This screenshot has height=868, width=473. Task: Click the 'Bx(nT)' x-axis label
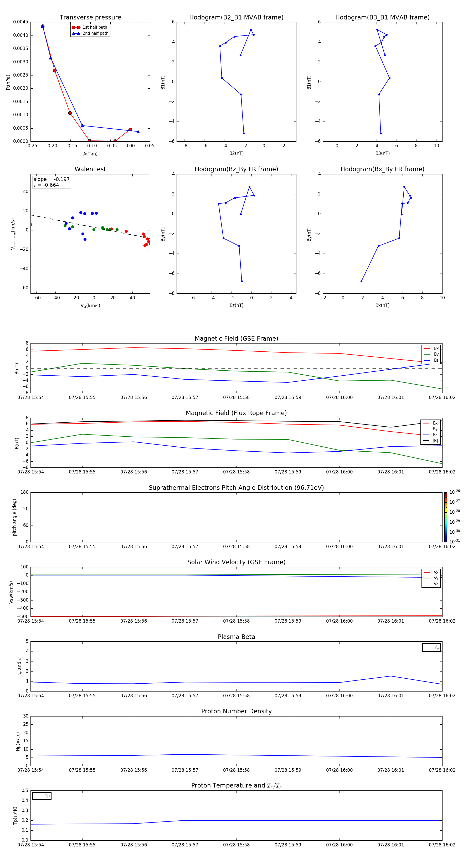tap(382, 305)
